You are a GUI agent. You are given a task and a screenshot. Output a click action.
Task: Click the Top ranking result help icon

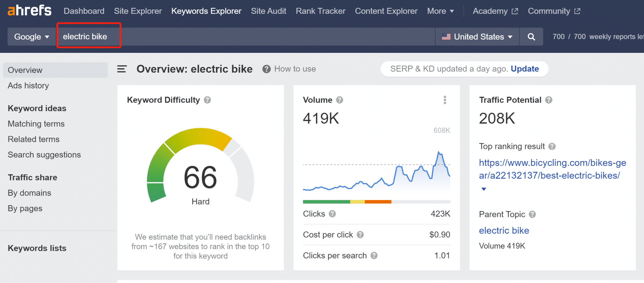pos(552,147)
